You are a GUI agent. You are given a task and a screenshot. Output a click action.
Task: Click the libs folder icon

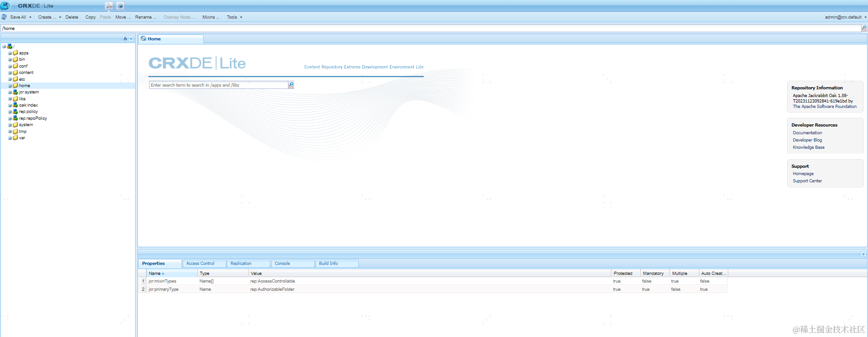coord(15,98)
